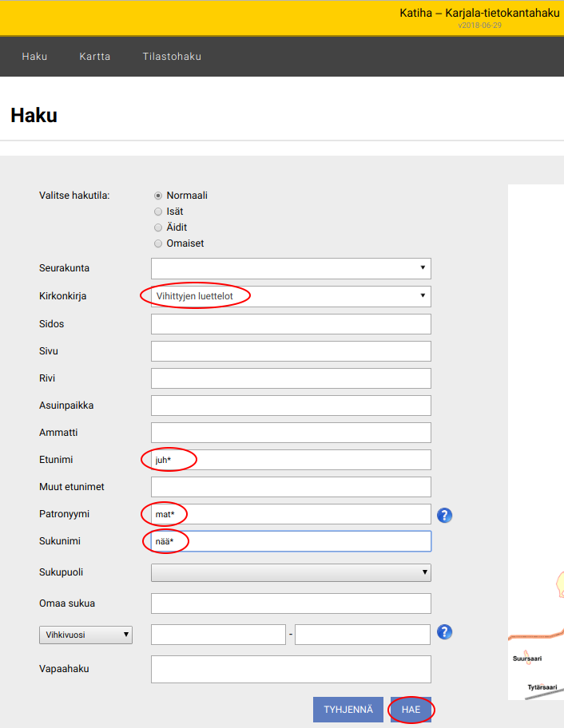Select the Normaali search mode
This screenshot has width=564, height=728.
(158, 196)
